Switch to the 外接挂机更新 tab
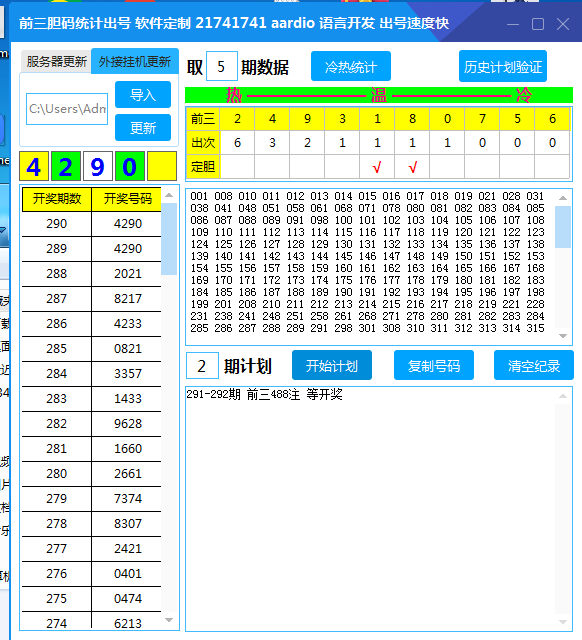This screenshot has width=582, height=640. pyautogui.click(x=135, y=61)
